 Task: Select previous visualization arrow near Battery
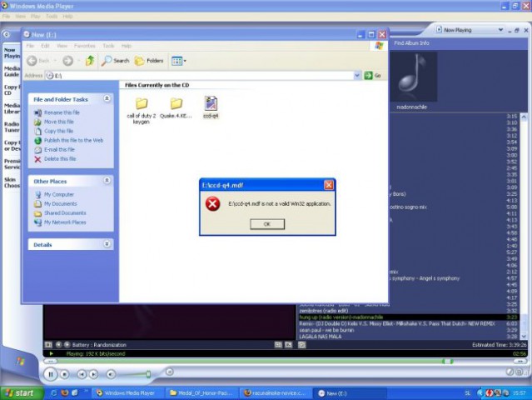point(58,345)
